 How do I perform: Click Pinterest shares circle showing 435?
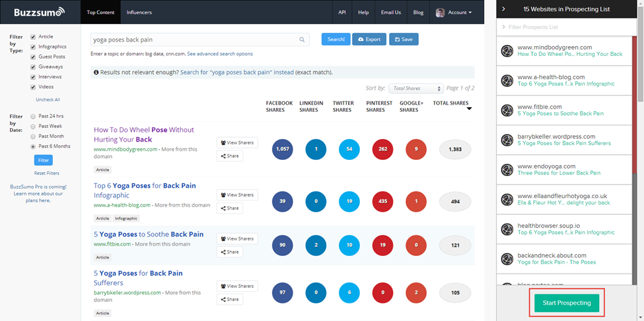[382, 201]
